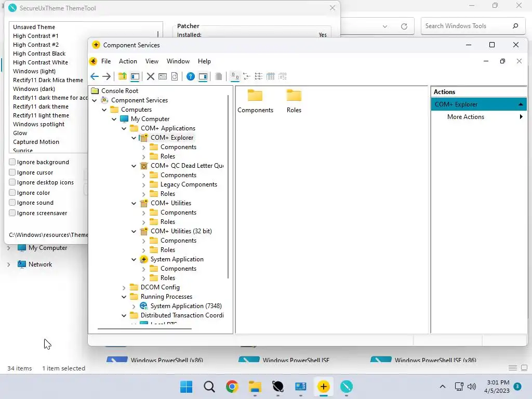Open the View menu
Image resolution: width=532 pixels, height=399 pixels.
point(152,61)
